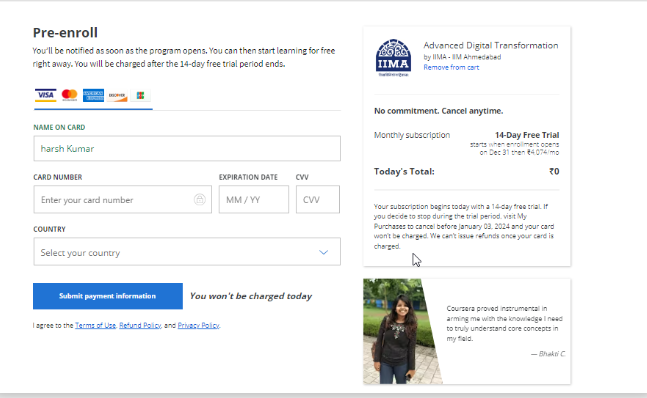
Task: Expand country list via chevron arrow
Action: point(324,252)
